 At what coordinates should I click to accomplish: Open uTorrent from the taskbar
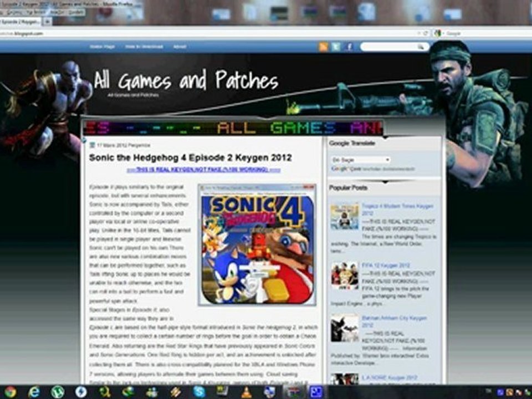57,392
